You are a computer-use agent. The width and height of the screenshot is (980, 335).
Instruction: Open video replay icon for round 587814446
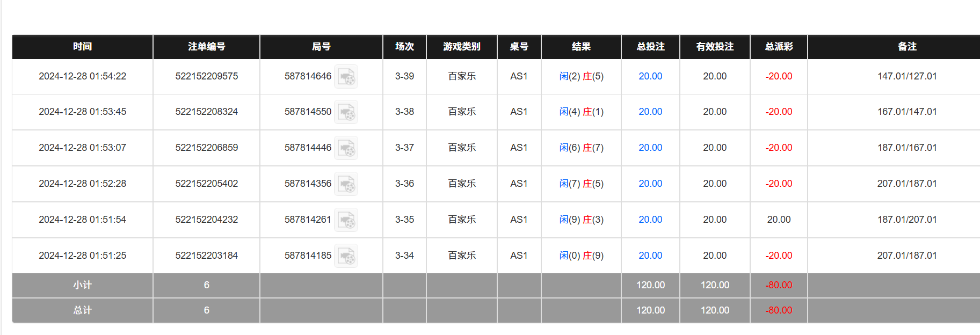tap(346, 148)
